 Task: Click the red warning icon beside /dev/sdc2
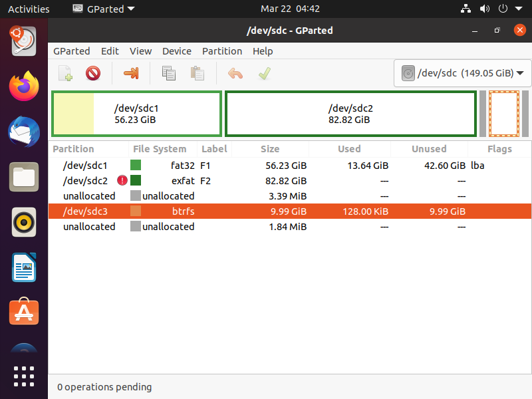pyautogui.click(x=122, y=180)
